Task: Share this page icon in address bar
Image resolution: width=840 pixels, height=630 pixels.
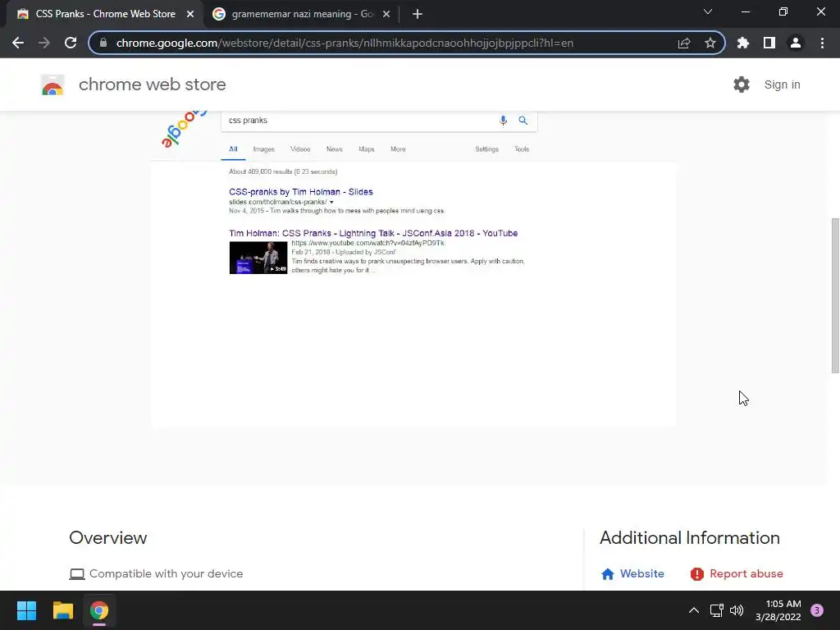Action: [x=684, y=43]
